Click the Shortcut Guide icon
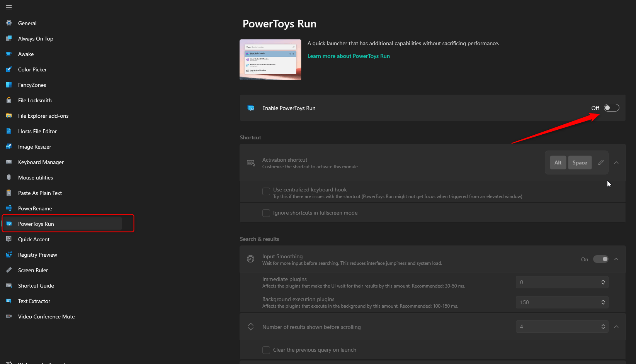Screen dimensions: 636x364 click(9, 285)
